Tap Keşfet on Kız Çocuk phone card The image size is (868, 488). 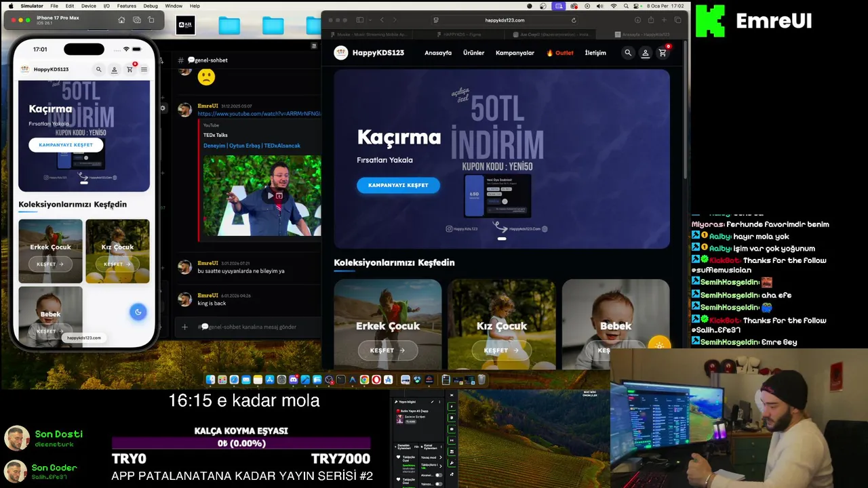[117, 264]
